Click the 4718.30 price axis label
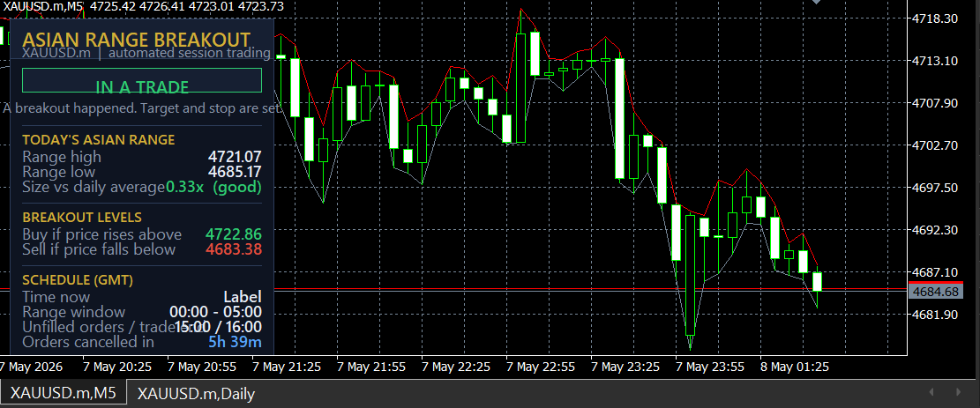 (935, 19)
